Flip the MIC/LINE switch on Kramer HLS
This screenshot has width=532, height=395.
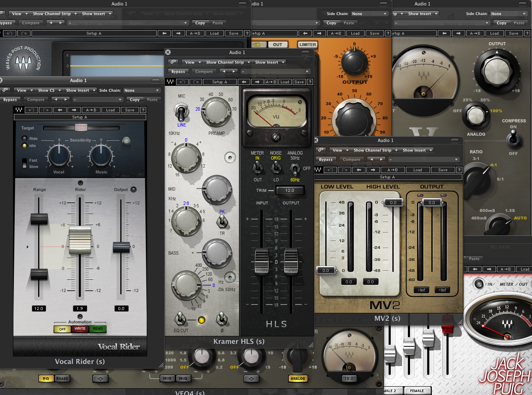[x=181, y=112]
